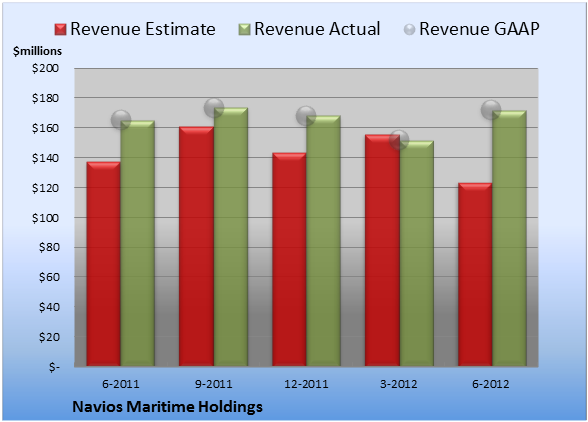The height and width of the screenshot is (422, 588).
Task: Select the green actual bar for 3-2012
Action: (416, 254)
